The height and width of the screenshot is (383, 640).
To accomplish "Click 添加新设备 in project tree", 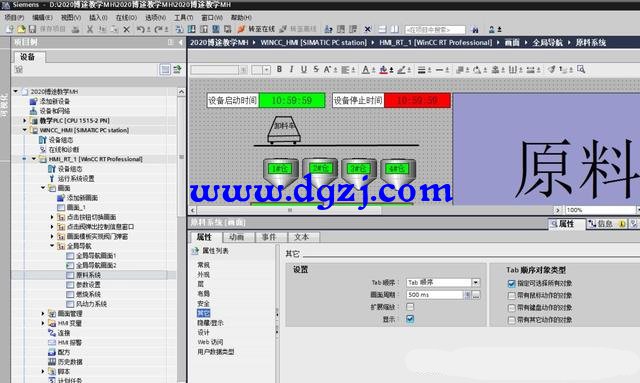I will (x=55, y=101).
